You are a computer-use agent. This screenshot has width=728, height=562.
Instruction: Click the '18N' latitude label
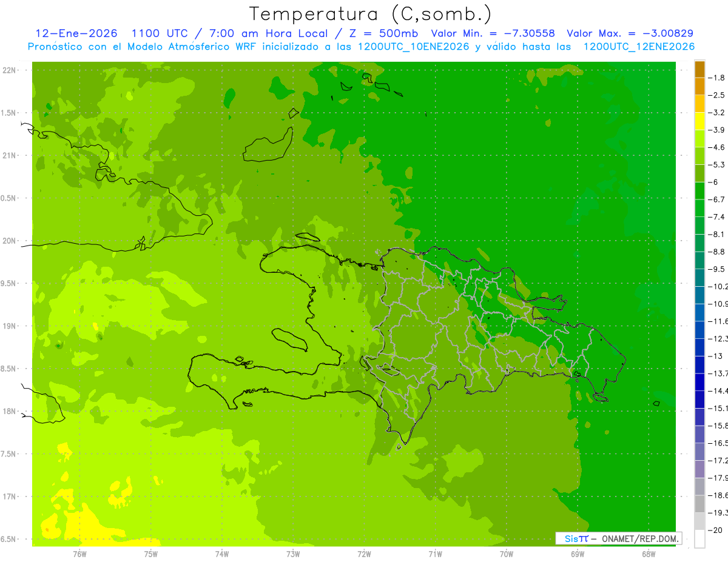[x=10, y=411]
